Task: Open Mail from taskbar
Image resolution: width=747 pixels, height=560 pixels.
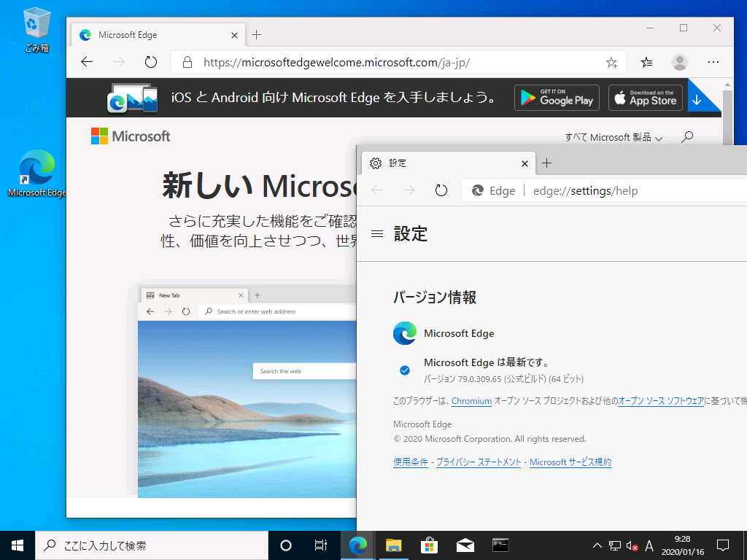Action: coord(465,545)
